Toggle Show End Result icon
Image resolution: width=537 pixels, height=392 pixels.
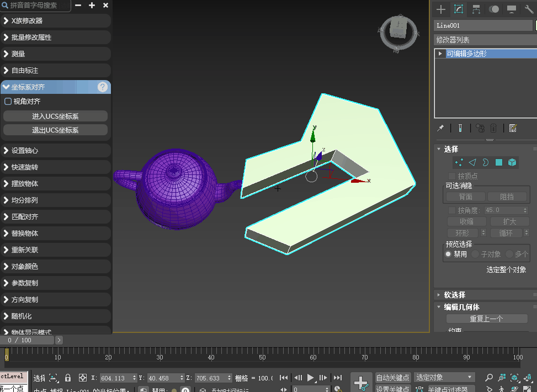[460, 128]
